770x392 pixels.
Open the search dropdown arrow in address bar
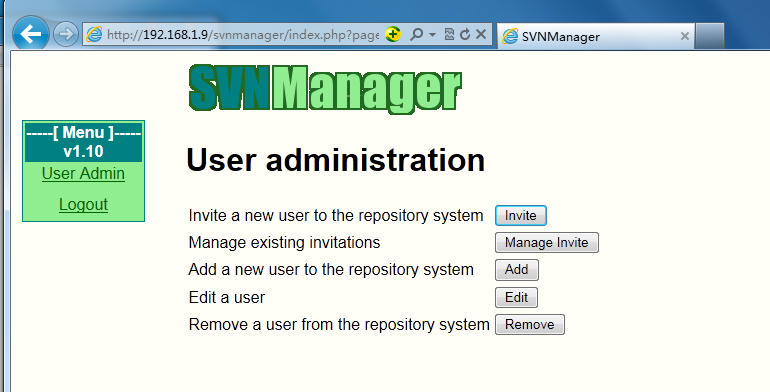[432, 34]
